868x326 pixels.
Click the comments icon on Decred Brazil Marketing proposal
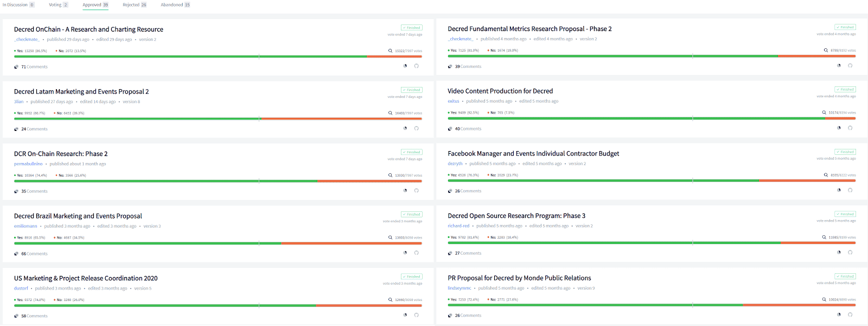[16, 254]
